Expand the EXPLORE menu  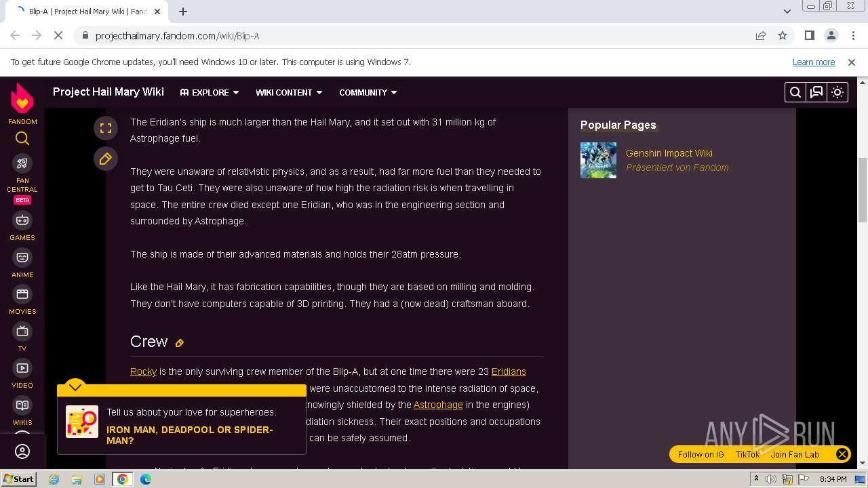pos(210,92)
